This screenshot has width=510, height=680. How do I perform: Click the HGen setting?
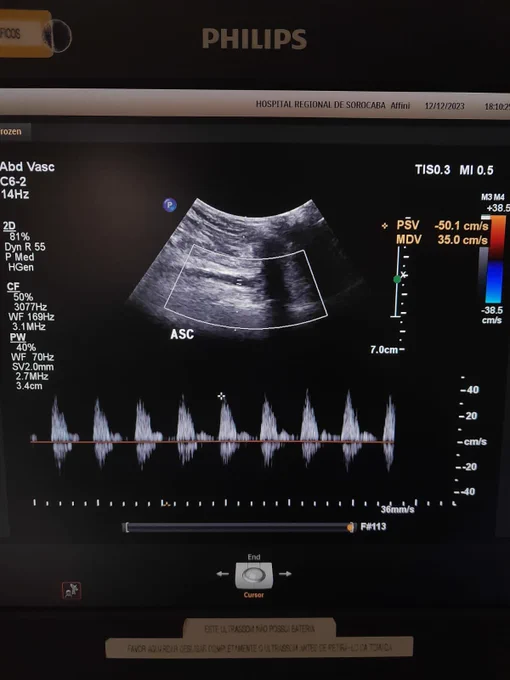[x=21, y=267]
